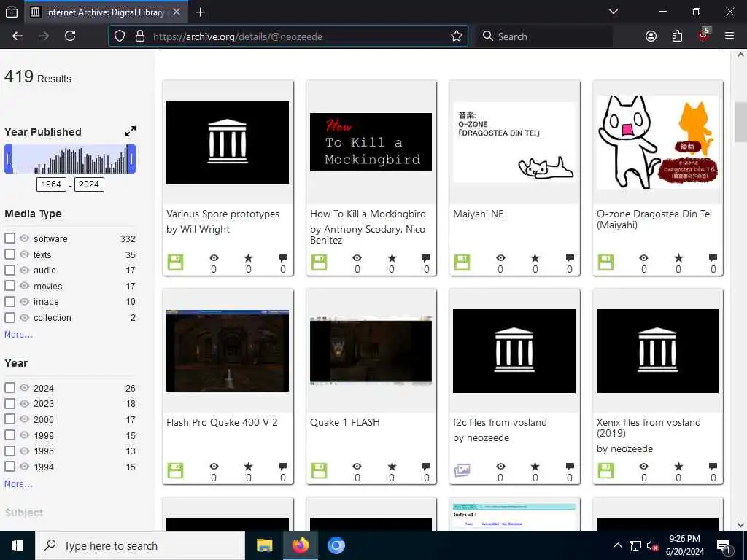Image resolution: width=747 pixels, height=560 pixels.
Task: Open the Maiyahi NE thumbnail image
Action: pyautogui.click(x=514, y=142)
